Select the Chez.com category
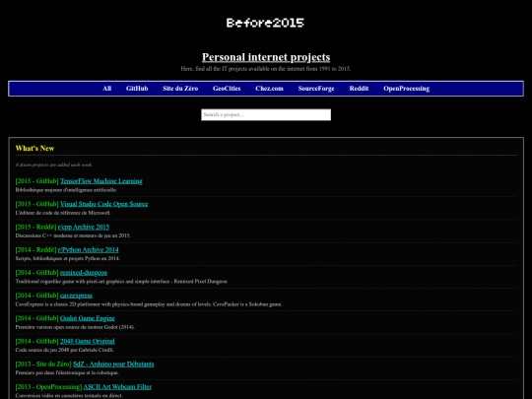This screenshot has height=399, width=532. coord(269,89)
